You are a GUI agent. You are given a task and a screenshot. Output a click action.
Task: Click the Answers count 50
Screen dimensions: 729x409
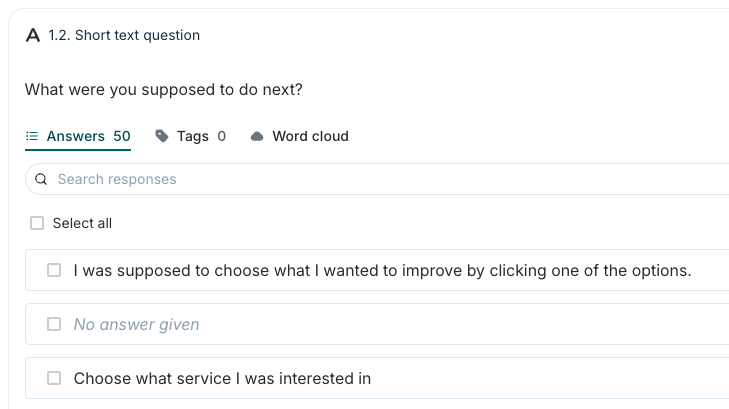tap(122, 136)
